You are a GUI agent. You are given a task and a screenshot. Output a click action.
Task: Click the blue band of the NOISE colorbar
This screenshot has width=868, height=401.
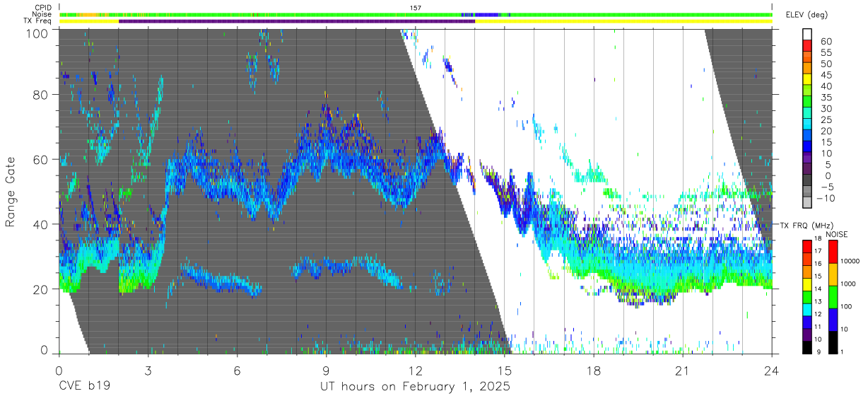click(x=833, y=319)
